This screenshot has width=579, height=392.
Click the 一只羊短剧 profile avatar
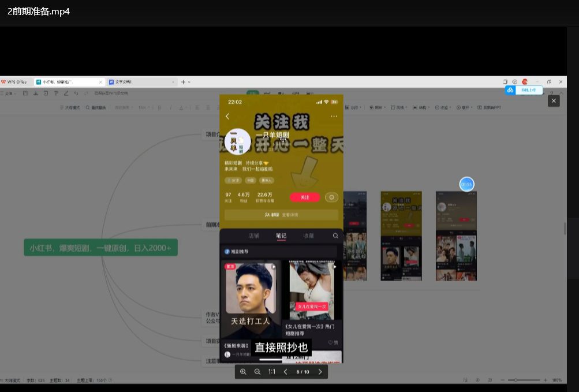click(237, 141)
